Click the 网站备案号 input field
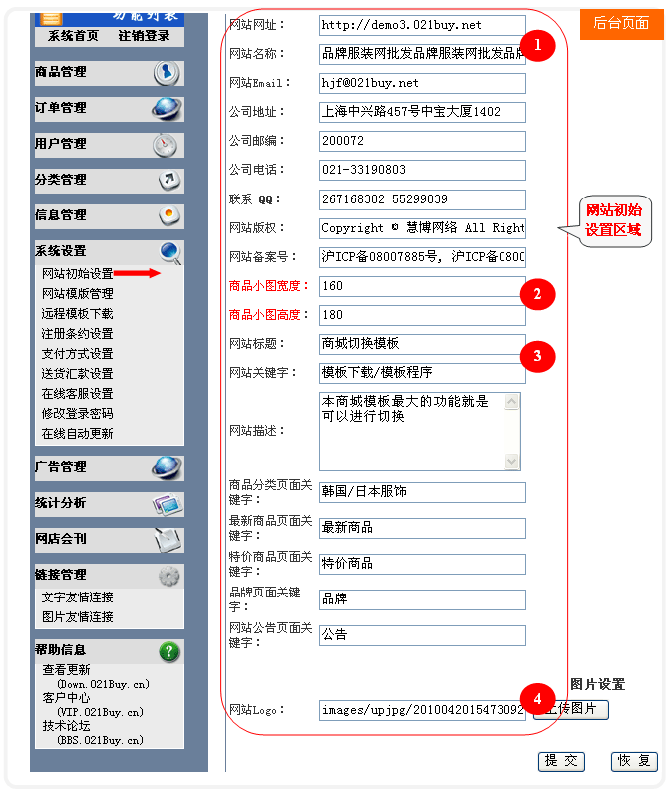Screen dimensions: 672x793 click(423, 257)
